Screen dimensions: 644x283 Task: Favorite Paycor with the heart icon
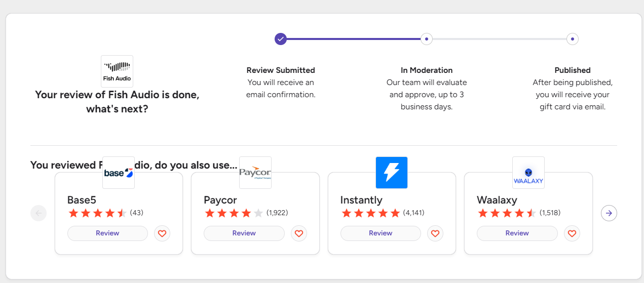[299, 233]
